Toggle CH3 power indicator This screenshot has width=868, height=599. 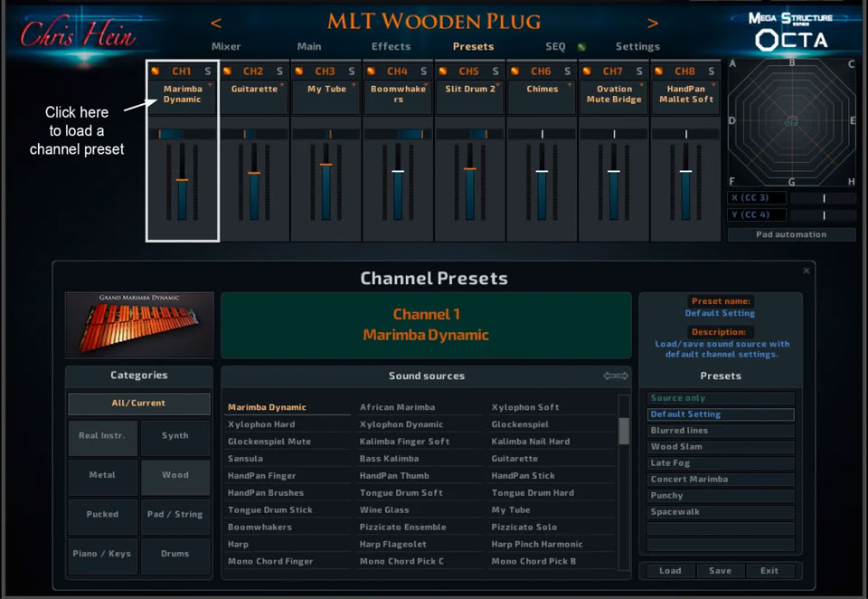(x=299, y=71)
